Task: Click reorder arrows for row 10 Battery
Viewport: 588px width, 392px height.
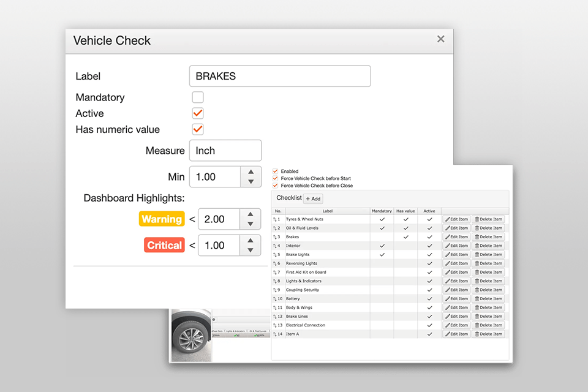Action: coord(275,299)
